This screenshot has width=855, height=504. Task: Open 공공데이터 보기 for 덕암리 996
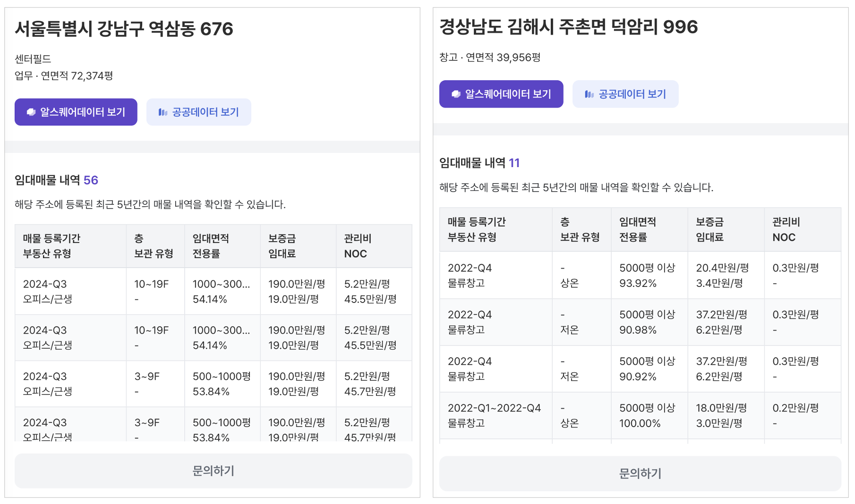tap(632, 94)
